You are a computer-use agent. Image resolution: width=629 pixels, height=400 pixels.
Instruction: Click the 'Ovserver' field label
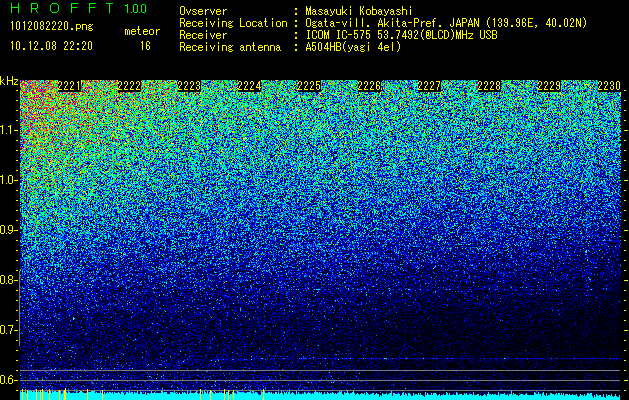click(203, 11)
